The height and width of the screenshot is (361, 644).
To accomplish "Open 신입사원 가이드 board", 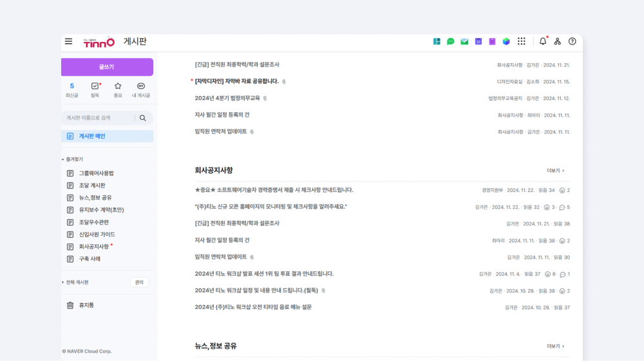I will click(97, 235).
